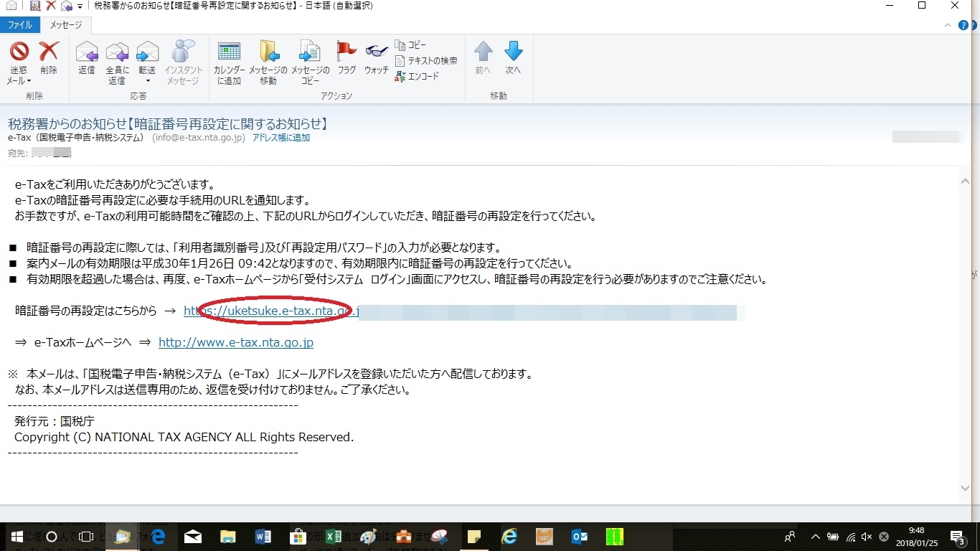Expand the 転送 forward dropdown arrow

click(x=147, y=81)
